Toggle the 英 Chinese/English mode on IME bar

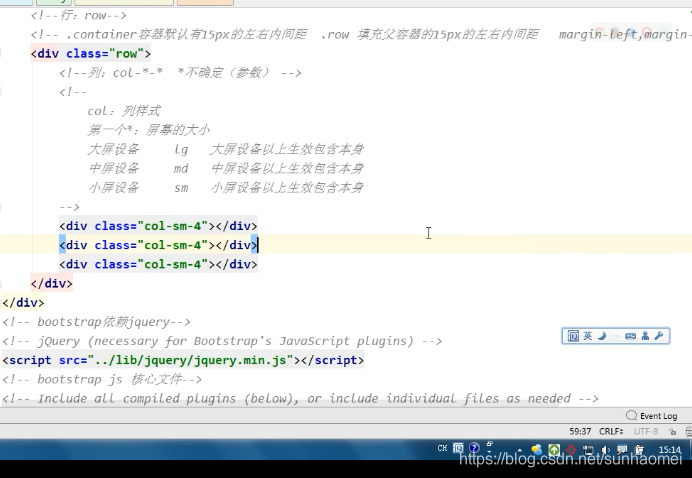pos(587,336)
